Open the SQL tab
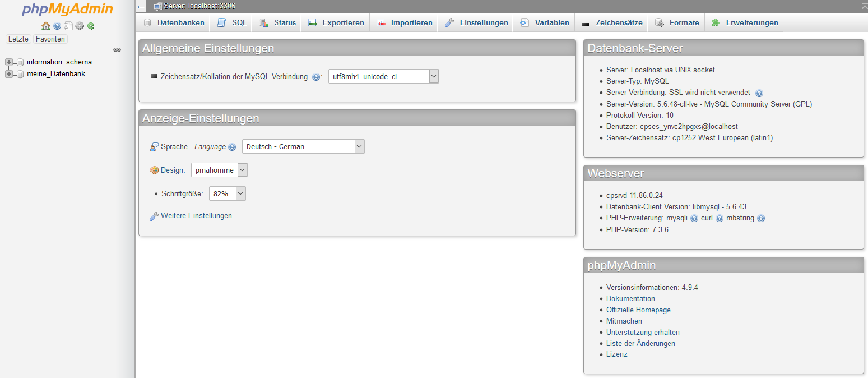The width and height of the screenshot is (868, 378). [x=232, y=23]
